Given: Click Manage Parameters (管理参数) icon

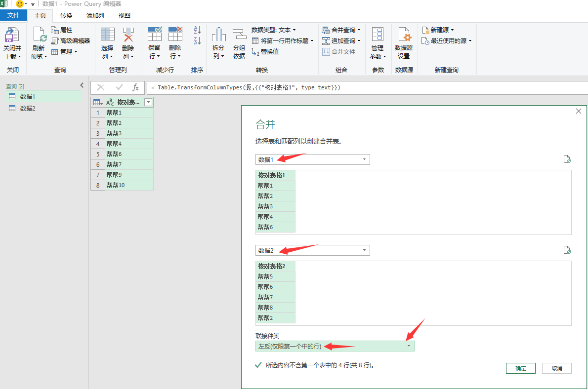Looking at the screenshot, I should click(378, 34).
